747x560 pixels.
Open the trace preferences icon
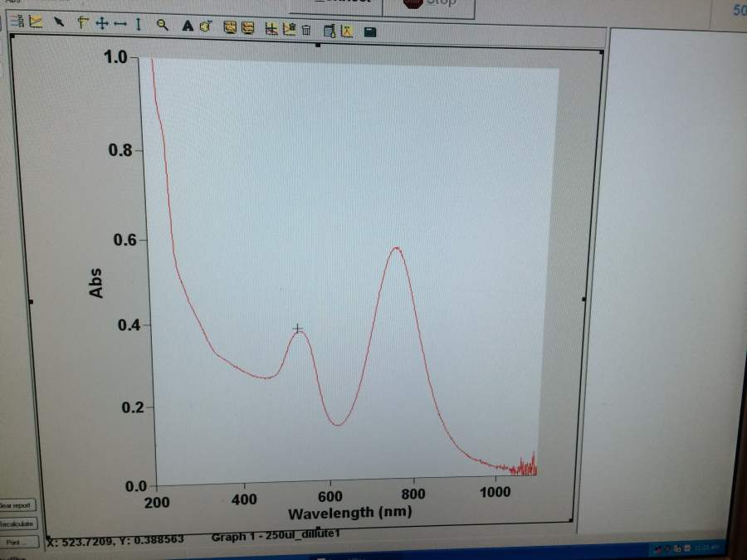(x=17, y=22)
